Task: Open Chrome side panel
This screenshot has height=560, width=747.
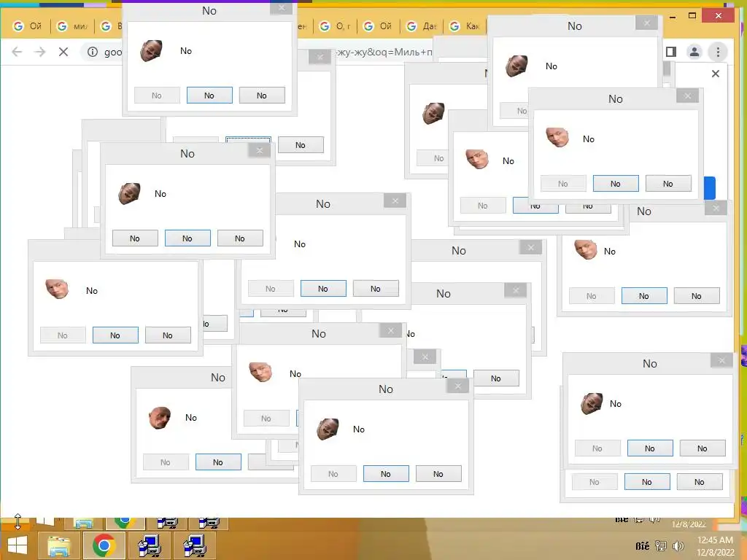Action: pyautogui.click(x=671, y=52)
